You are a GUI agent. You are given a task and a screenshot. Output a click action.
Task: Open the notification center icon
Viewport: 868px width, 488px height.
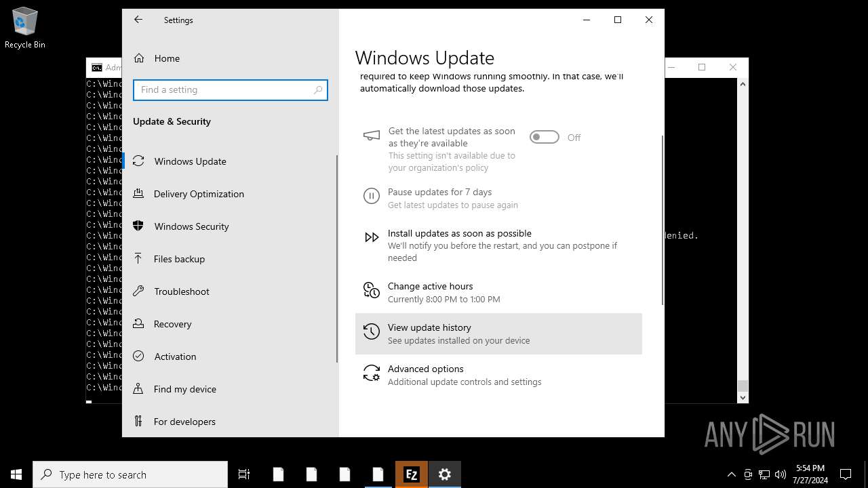pos(846,474)
